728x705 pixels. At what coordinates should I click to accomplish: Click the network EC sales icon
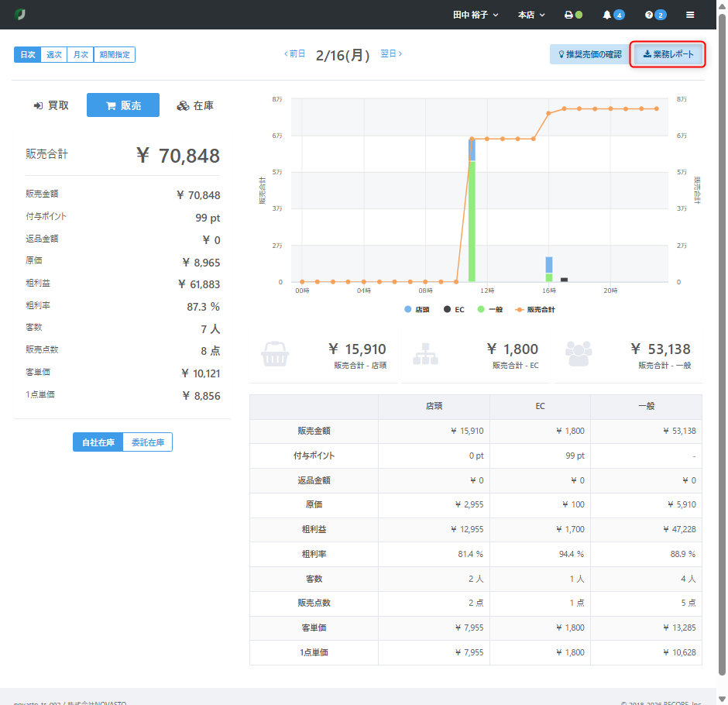coord(425,354)
